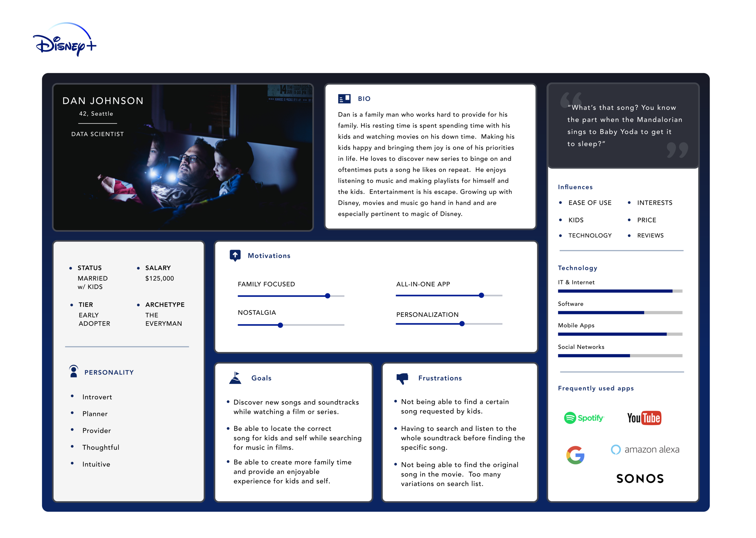
Task: Click the Frequently used apps heading
Action: coord(595,388)
